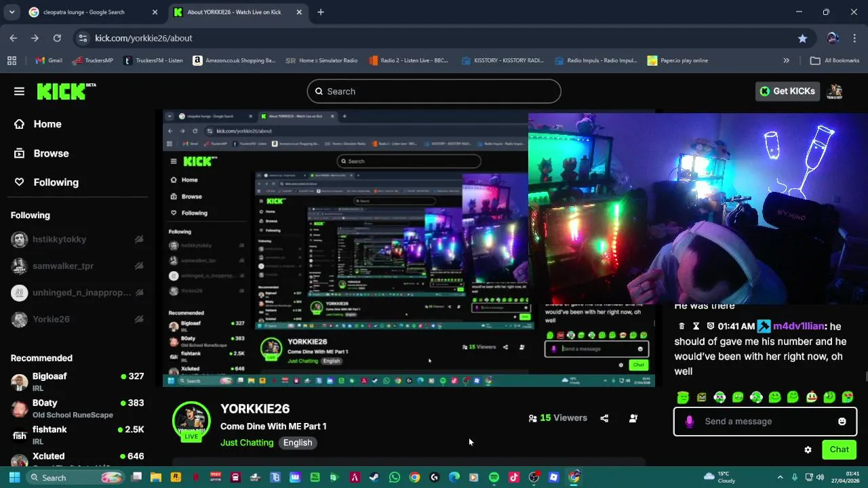Open B0aty Old School RuneScape channel
The image size is (868, 488).
[78, 409]
